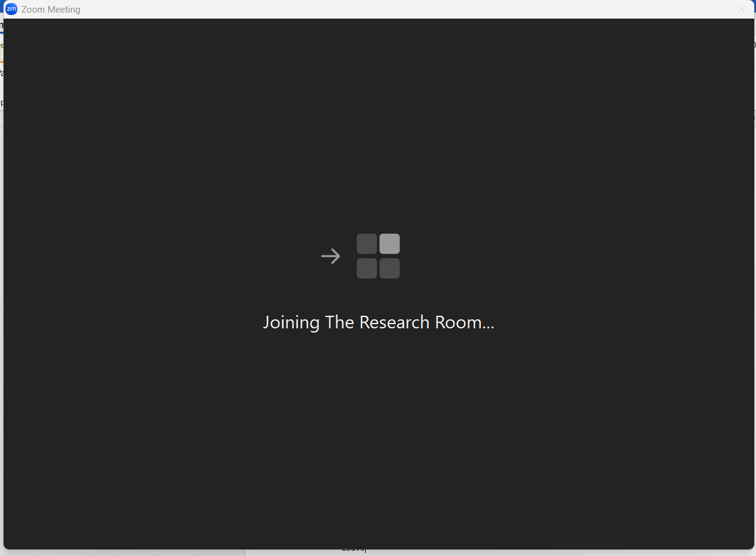756x556 pixels.
Task: Select the Joining The Research Room text
Action: pos(378,322)
